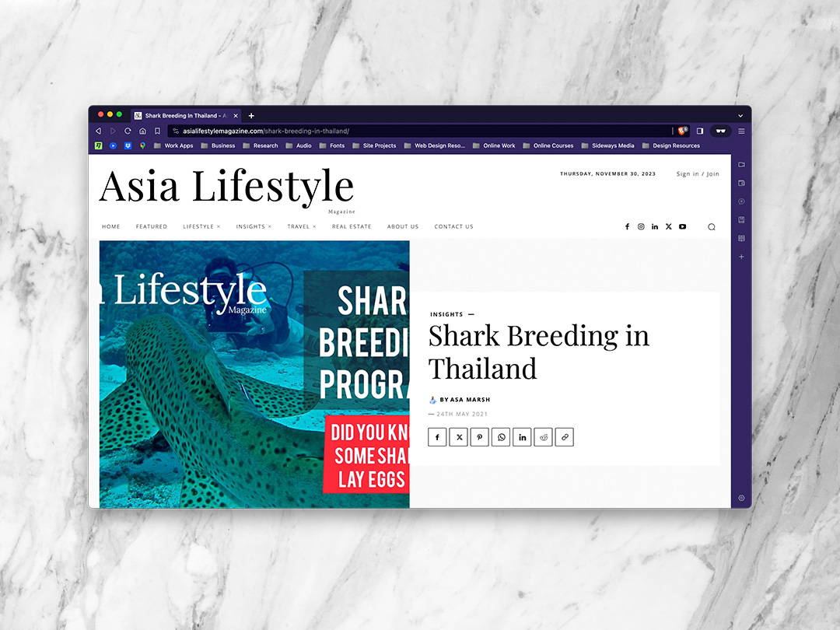Click Sign in / Join link
840x630 pixels.
click(698, 174)
